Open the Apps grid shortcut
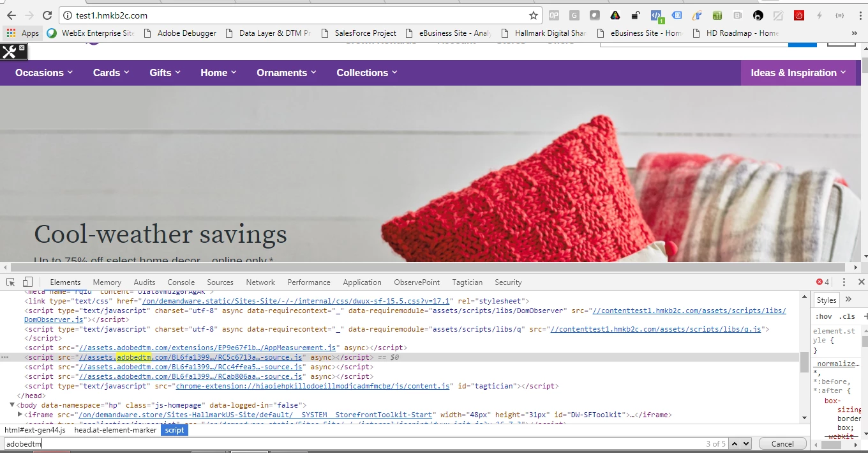Viewport: 868px width, 453px height. (23, 33)
